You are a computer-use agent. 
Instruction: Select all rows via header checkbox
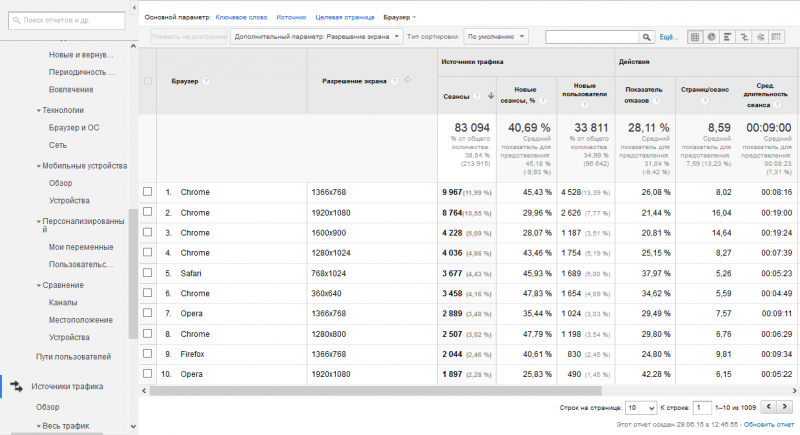pyautogui.click(x=148, y=80)
